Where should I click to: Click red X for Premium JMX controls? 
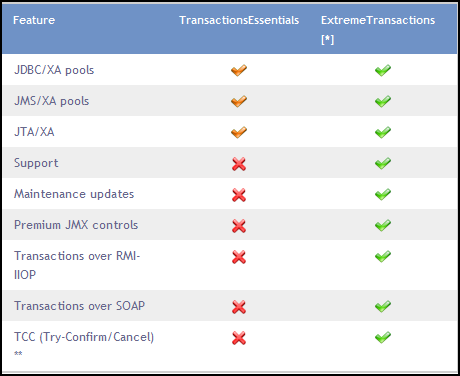coord(239,226)
